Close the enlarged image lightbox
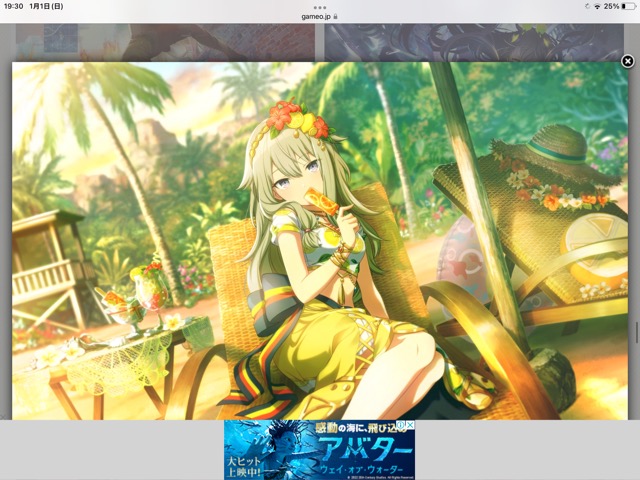Screen dimensions: 640x480 [627, 61]
